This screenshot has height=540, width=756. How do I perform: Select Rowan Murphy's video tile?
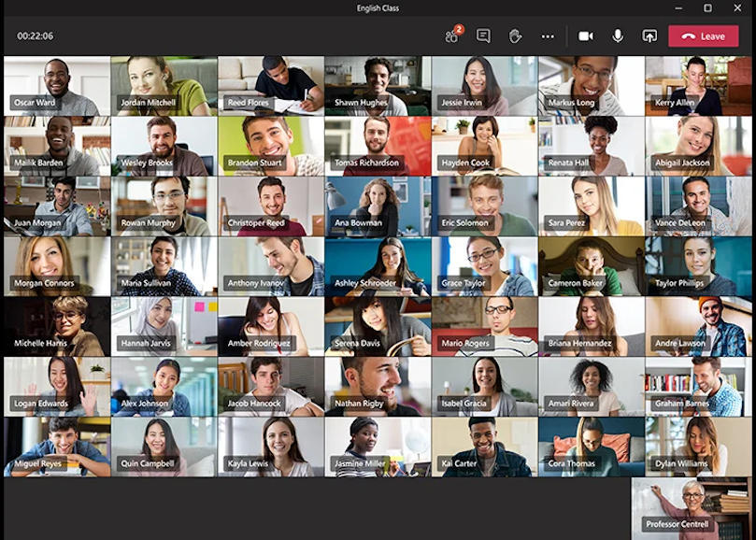(x=164, y=206)
